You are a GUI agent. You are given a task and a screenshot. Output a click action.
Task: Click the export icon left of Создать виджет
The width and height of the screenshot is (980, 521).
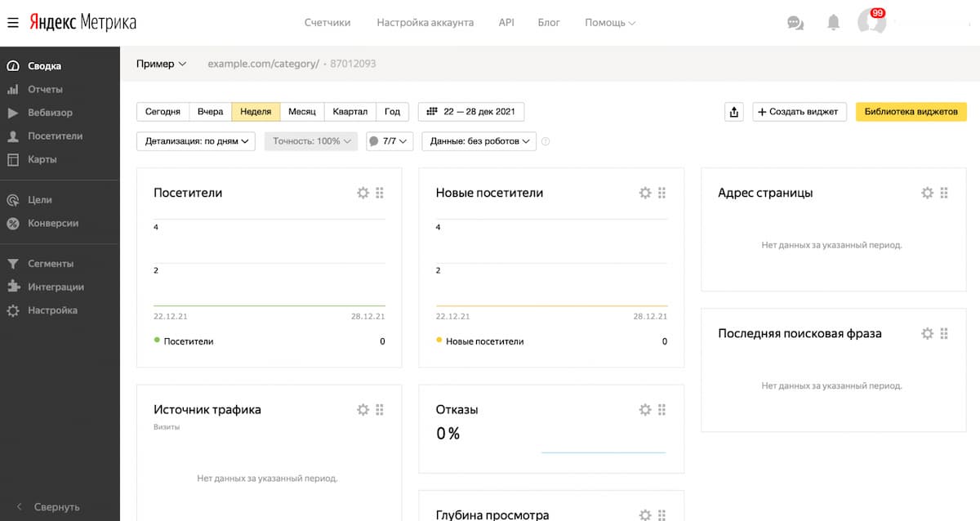click(x=733, y=112)
